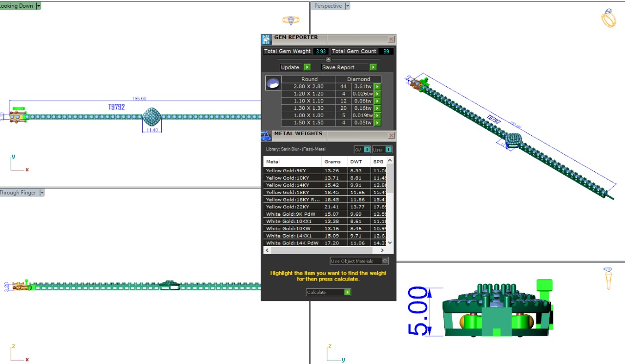Viewport: 625px width, 364px height.
Task: Click the Metal Weights scale icon
Action: [x=266, y=136]
